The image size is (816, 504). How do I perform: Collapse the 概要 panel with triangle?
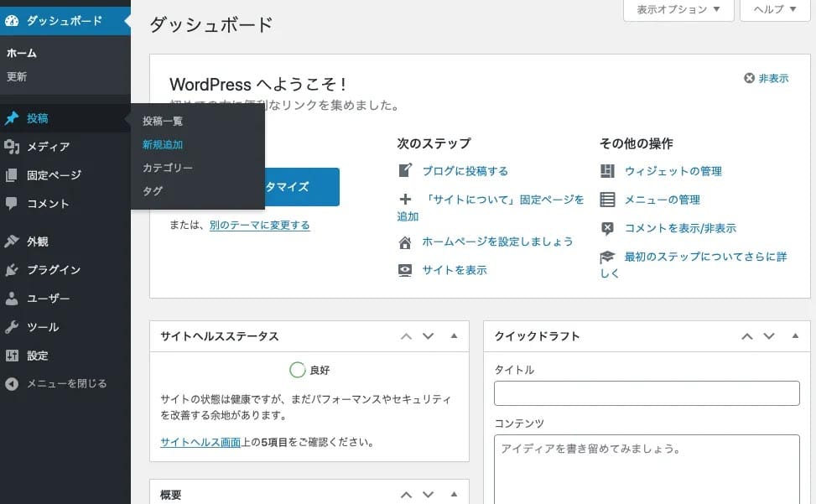coord(454,494)
